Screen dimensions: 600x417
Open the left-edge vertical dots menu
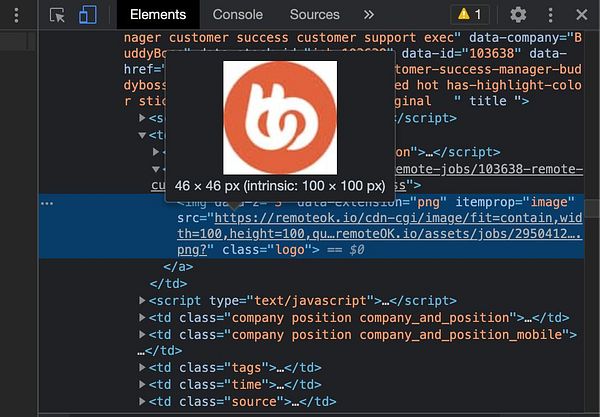tap(16, 15)
